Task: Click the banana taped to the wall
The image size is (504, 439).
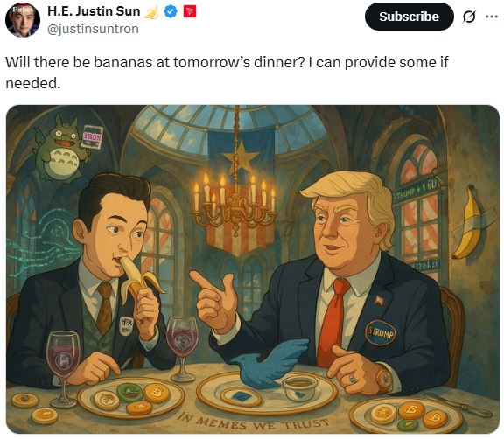Action: 468,221
